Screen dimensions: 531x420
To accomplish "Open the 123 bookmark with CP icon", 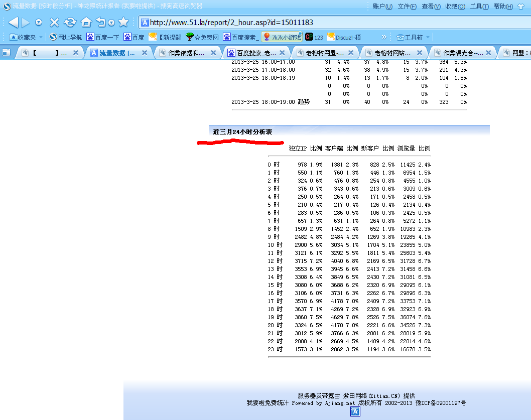I will point(314,37).
